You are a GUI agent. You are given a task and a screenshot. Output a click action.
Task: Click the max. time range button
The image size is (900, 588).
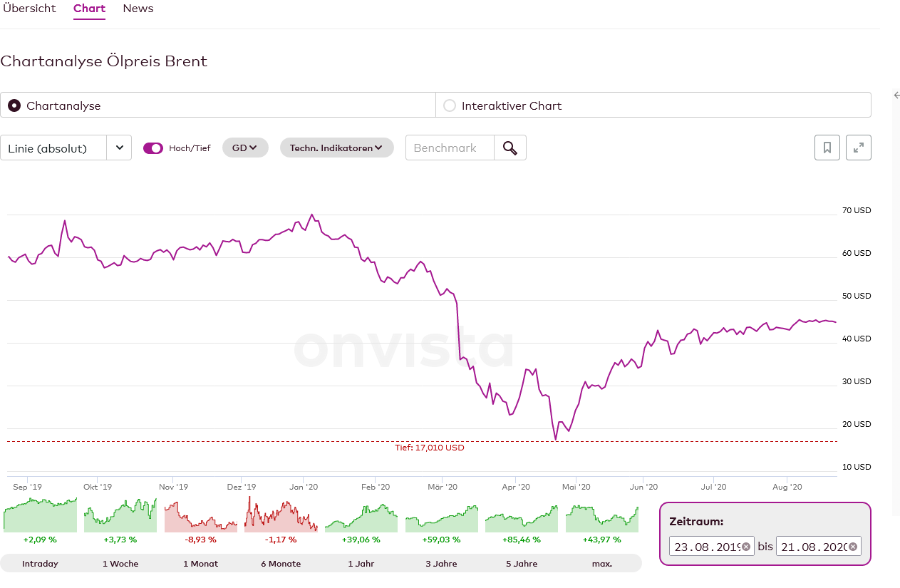click(602, 563)
